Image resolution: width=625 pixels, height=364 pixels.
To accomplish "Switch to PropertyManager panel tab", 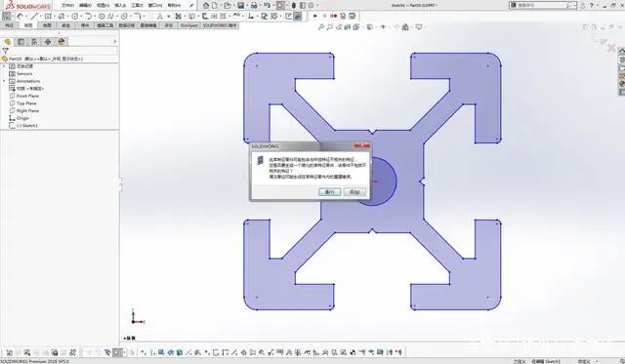I will [x=21, y=42].
